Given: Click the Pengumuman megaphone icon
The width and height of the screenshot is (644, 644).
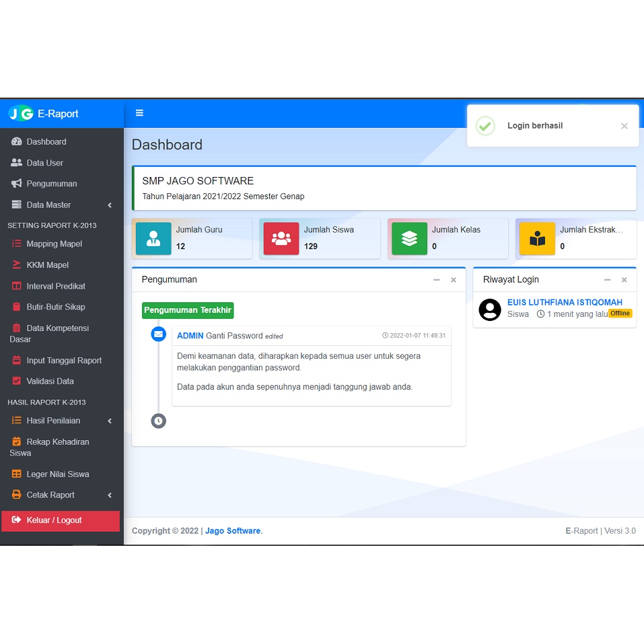Looking at the screenshot, I should click(x=16, y=184).
